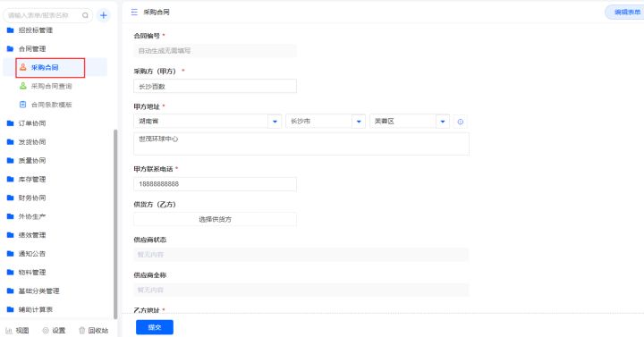Open 回收站 recycle bin

pos(94,331)
